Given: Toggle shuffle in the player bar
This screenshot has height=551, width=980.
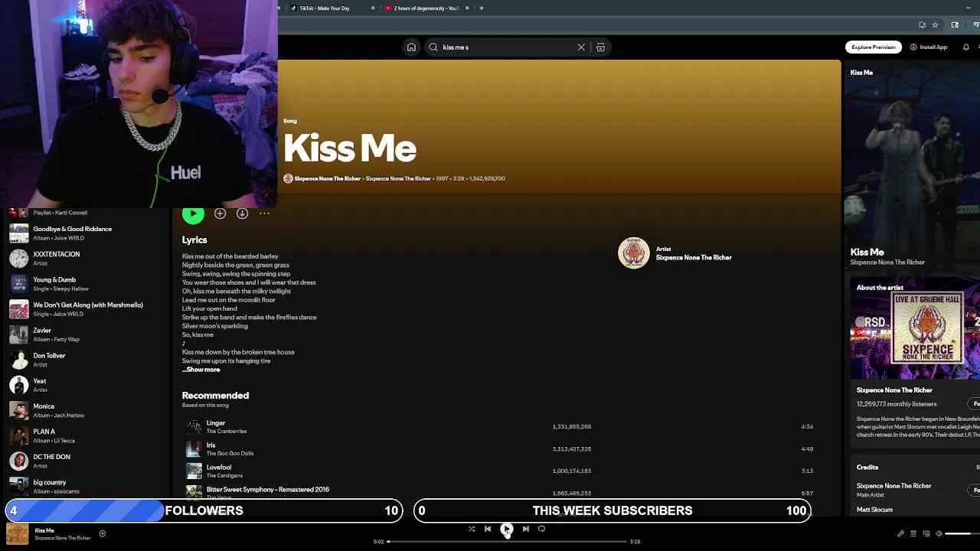Looking at the screenshot, I should tap(472, 529).
